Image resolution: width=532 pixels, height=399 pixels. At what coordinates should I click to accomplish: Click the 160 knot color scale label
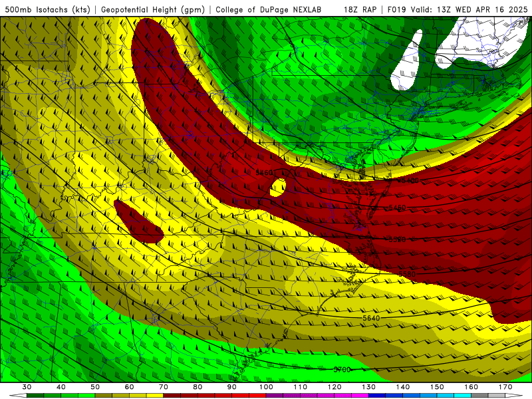pyautogui.click(x=471, y=387)
